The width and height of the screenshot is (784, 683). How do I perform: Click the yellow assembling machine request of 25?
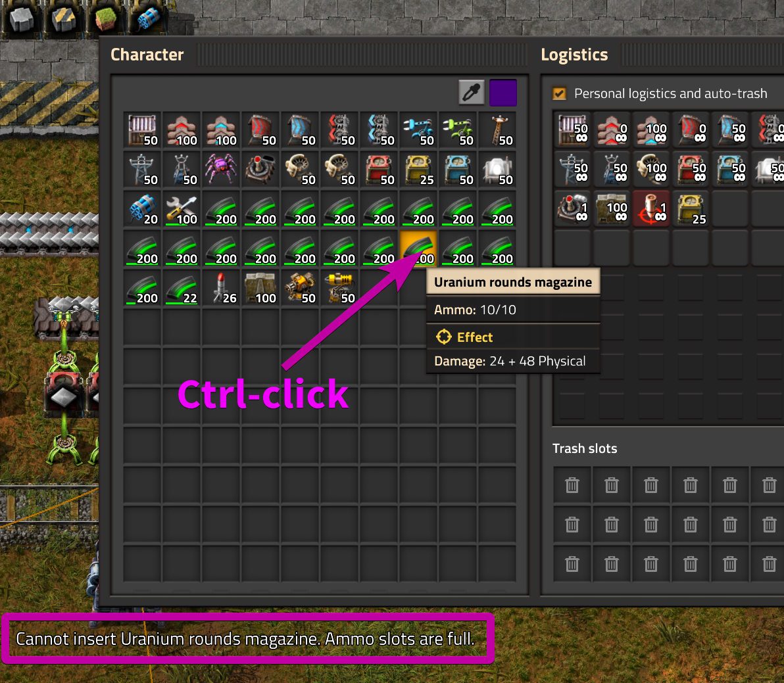coord(691,209)
